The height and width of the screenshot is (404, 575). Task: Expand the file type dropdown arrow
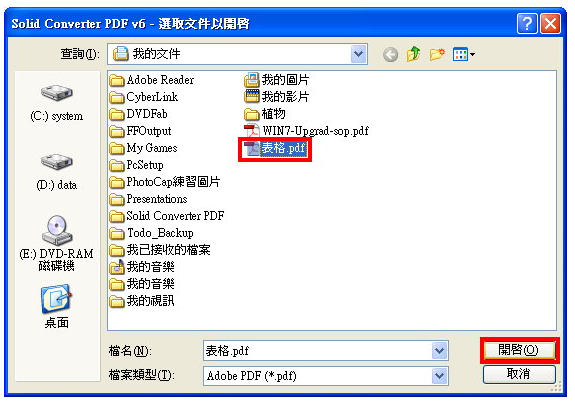click(x=439, y=376)
